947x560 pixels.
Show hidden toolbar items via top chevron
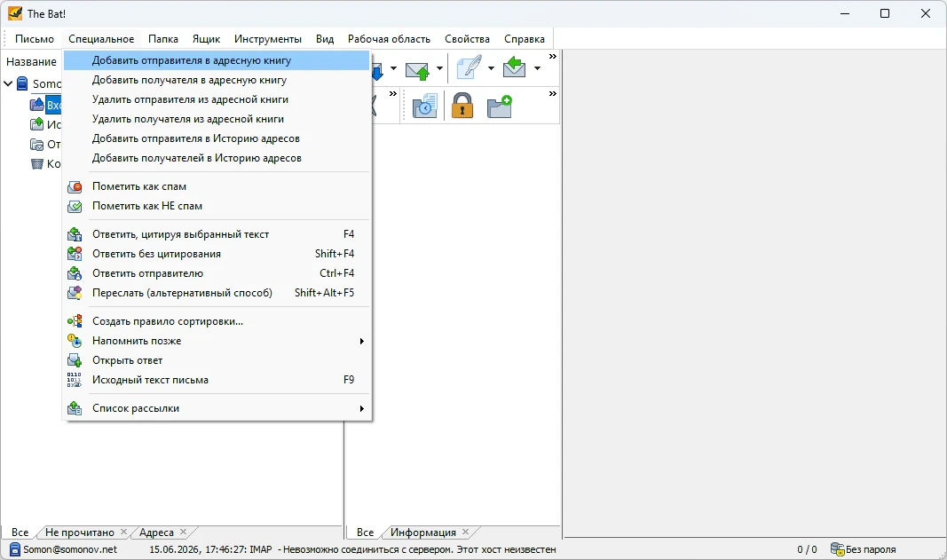pyautogui.click(x=553, y=56)
